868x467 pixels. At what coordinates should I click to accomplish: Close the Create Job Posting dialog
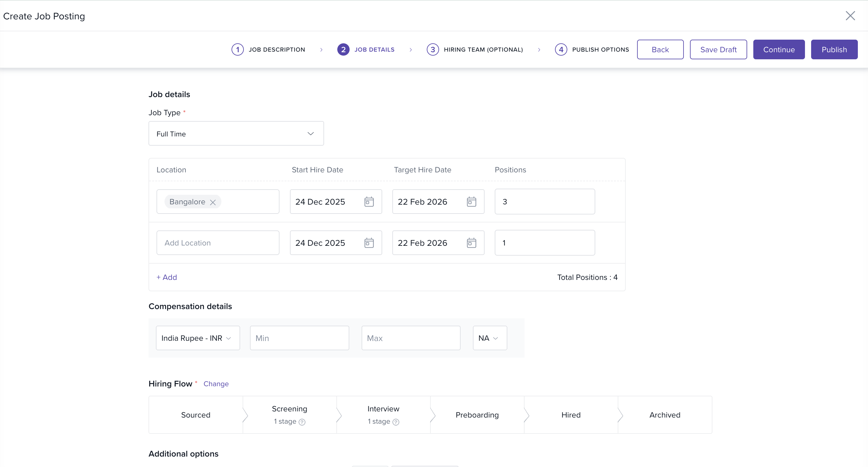pyautogui.click(x=850, y=16)
